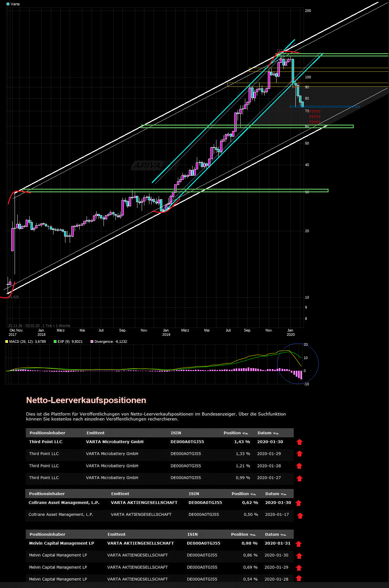Sort by Position in Third Point LLC table

click(245, 433)
